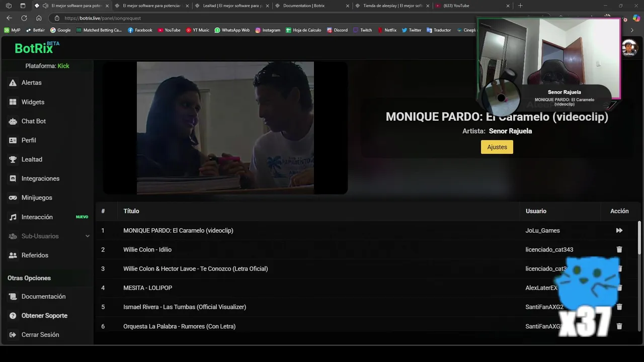Select song row MESITA - LOLIPOP
This screenshot has height=362, width=644.
coord(367,288)
